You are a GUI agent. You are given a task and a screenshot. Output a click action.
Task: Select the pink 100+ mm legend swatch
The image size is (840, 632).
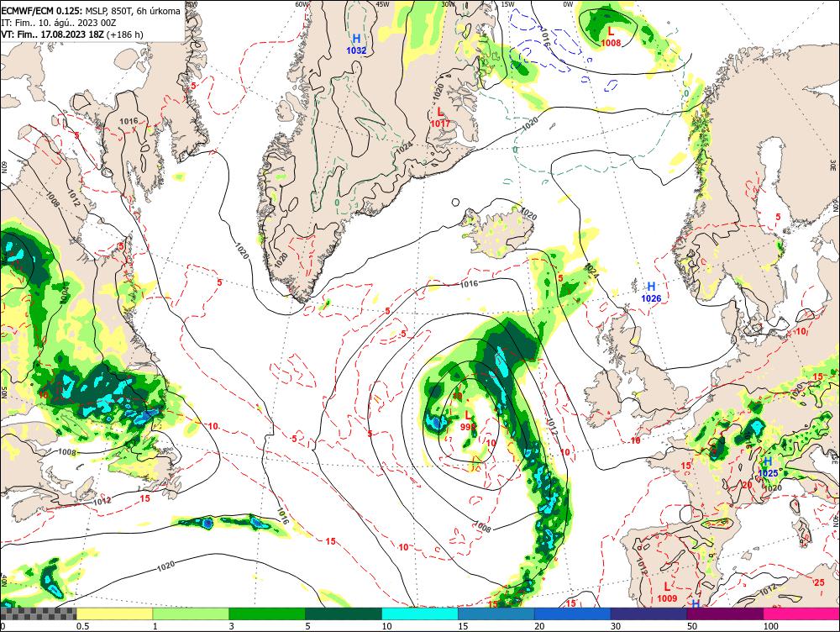[x=801, y=614]
